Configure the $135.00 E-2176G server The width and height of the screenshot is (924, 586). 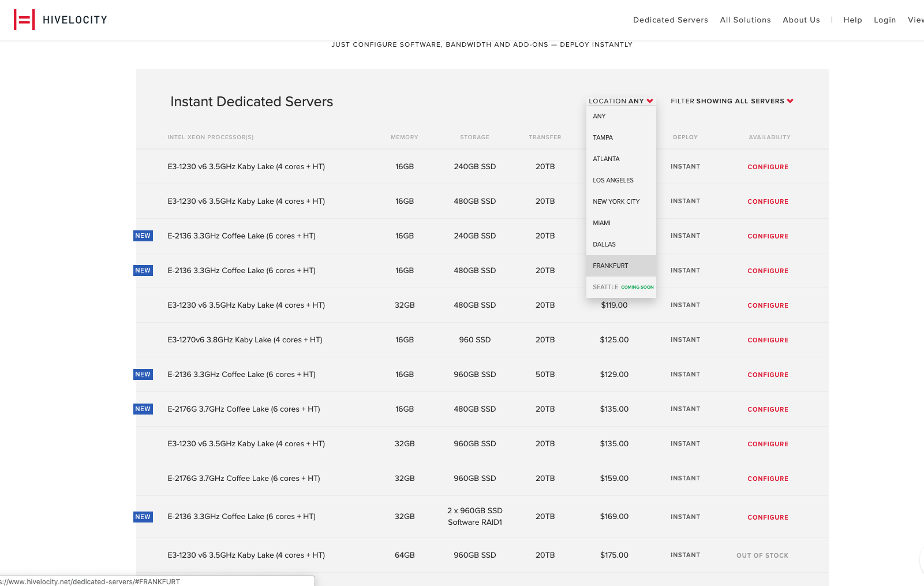click(768, 409)
